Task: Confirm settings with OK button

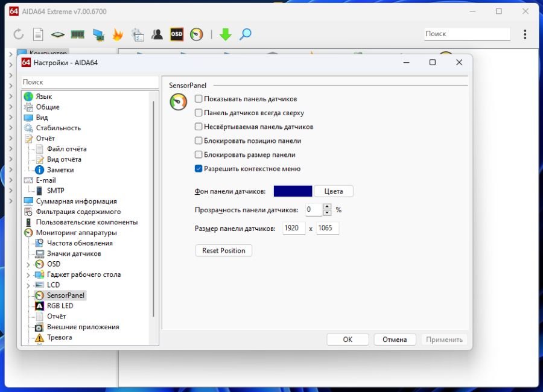Action: point(348,340)
